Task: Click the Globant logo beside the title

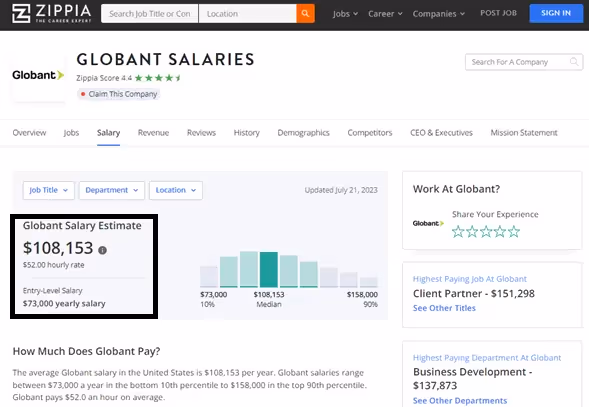Action: point(38,75)
